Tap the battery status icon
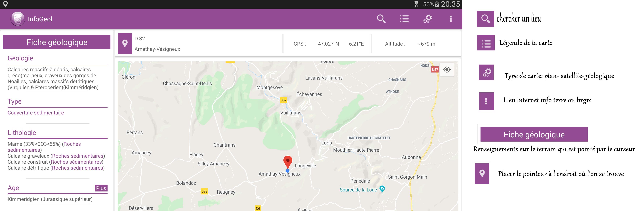 pos(437,4)
